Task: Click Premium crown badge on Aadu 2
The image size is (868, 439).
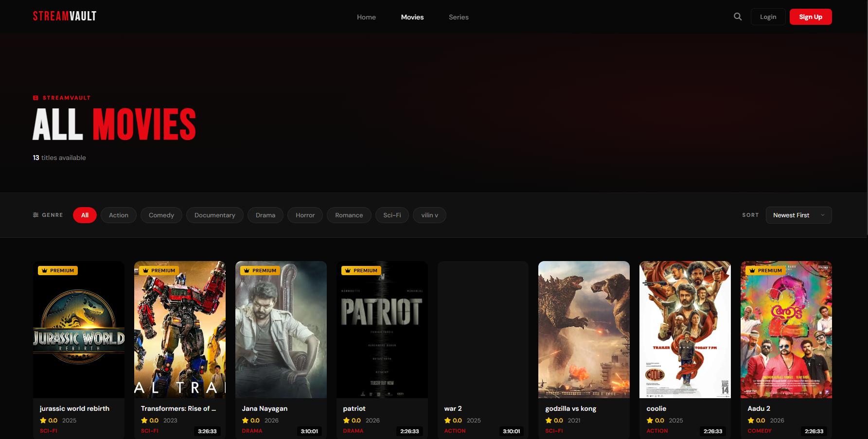Action: click(x=765, y=271)
